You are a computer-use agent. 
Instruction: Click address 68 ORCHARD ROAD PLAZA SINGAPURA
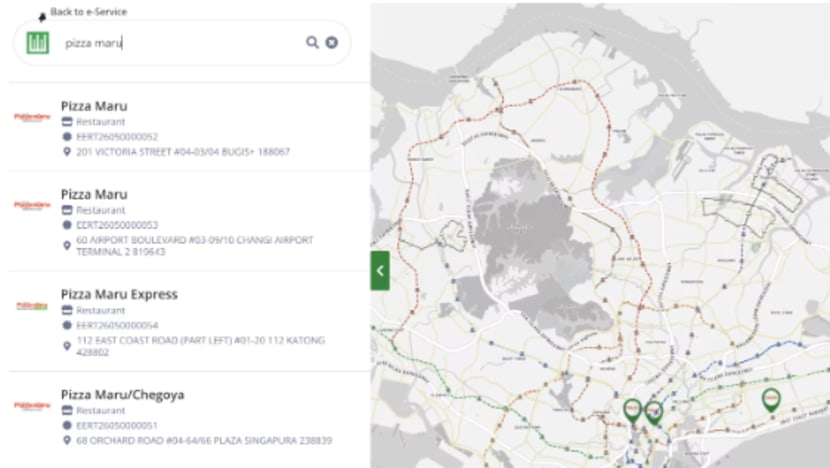[x=204, y=440]
